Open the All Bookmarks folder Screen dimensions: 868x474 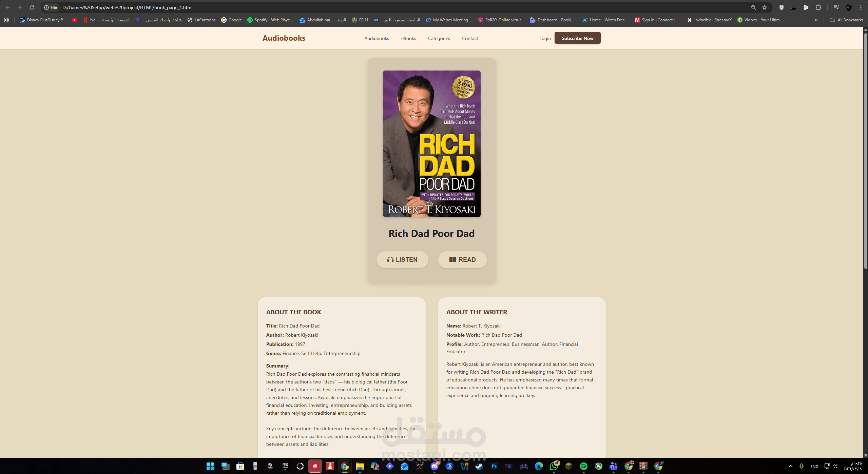point(846,20)
